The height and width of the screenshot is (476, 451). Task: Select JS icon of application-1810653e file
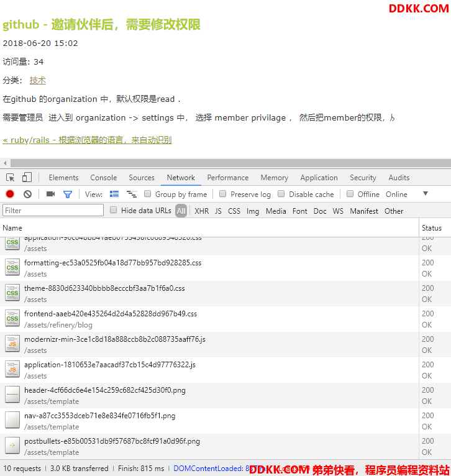(x=12, y=369)
